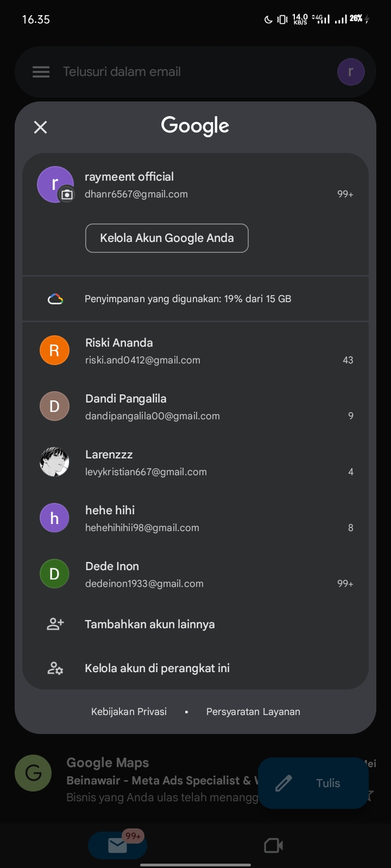The width and height of the screenshot is (391, 868).
Task: Tap the do-not-disturb moon status icon
Action: tap(268, 20)
